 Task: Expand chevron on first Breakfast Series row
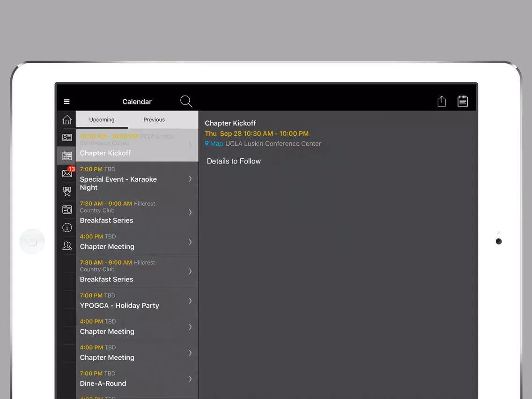pyautogui.click(x=190, y=212)
